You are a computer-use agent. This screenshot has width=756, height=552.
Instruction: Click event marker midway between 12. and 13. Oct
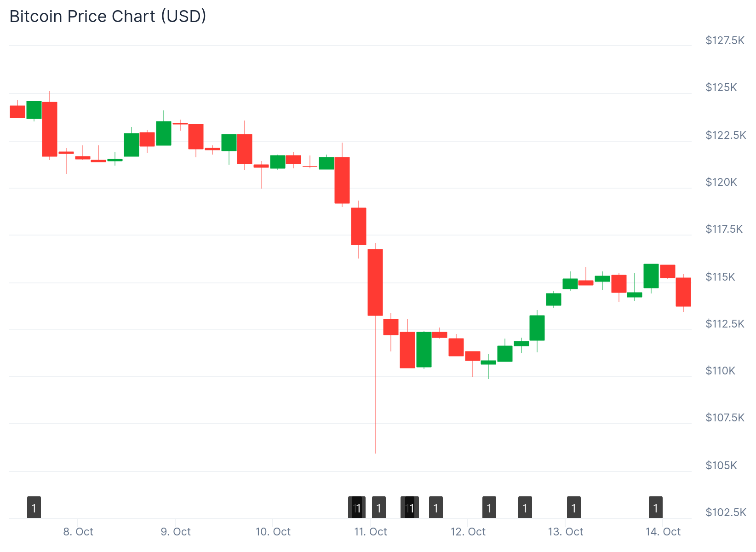(x=525, y=507)
